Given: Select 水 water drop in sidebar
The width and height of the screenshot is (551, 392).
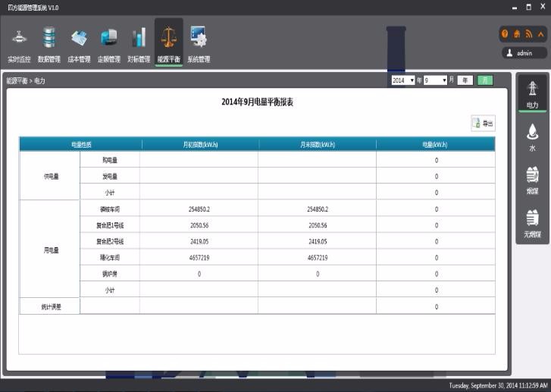Looking at the screenshot, I should pyautogui.click(x=532, y=137).
